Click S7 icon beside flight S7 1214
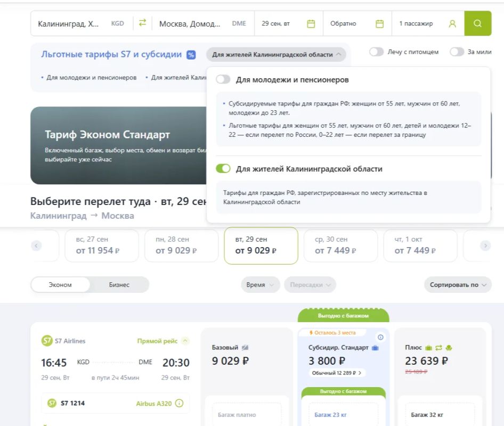Image resolution: width=504 pixels, height=426 pixels. 52,403
